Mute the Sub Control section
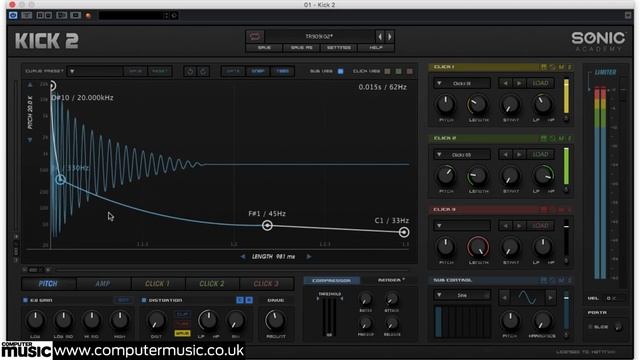 click(x=561, y=280)
